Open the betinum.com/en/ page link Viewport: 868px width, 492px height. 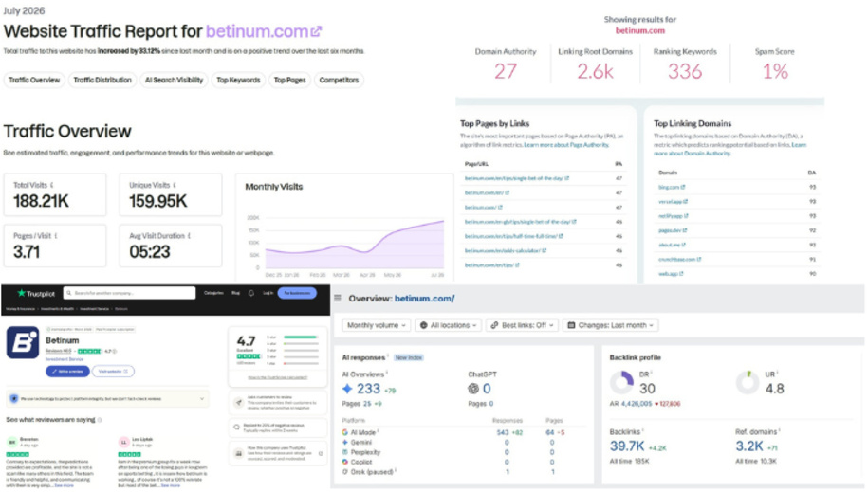[487, 192]
